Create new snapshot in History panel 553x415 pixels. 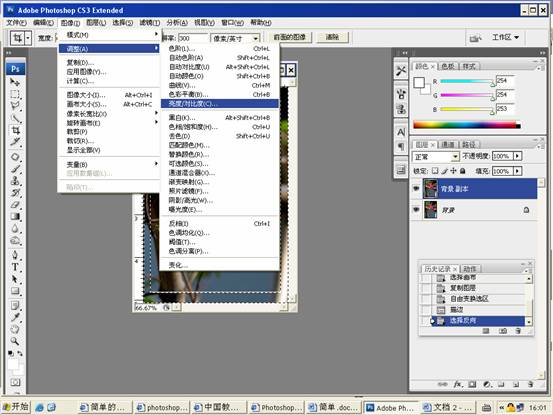tap(503, 331)
